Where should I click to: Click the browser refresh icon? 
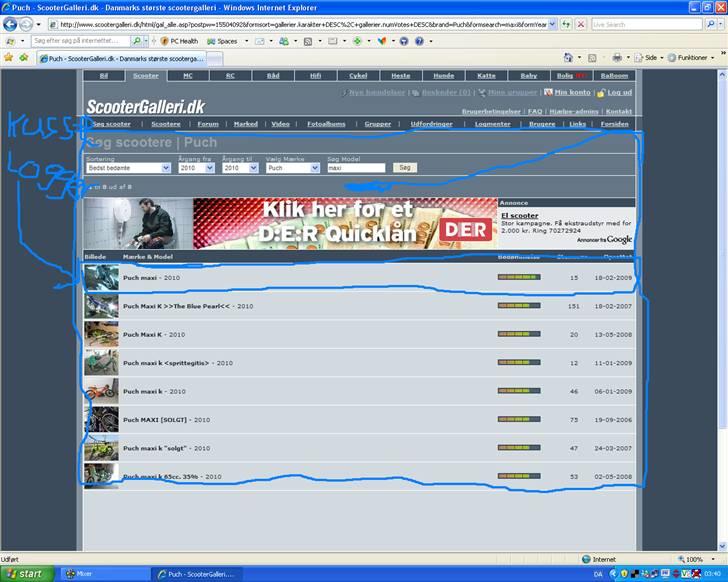[x=568, y=24]
